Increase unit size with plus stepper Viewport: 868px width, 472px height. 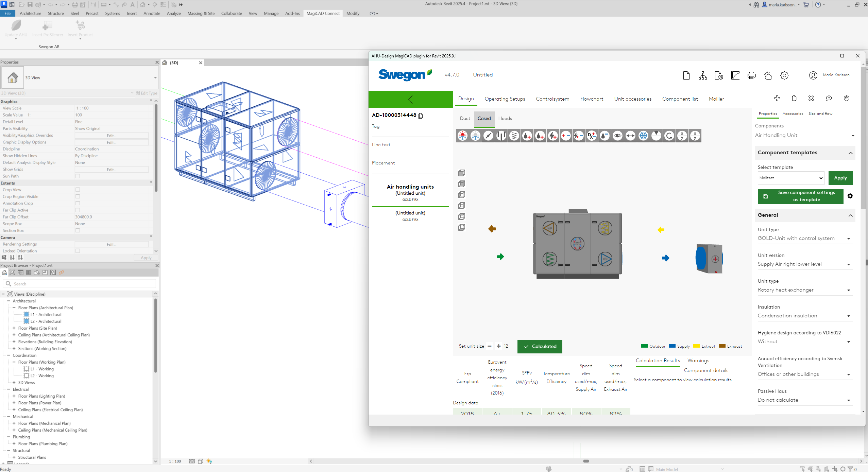[x=498, y=346]
